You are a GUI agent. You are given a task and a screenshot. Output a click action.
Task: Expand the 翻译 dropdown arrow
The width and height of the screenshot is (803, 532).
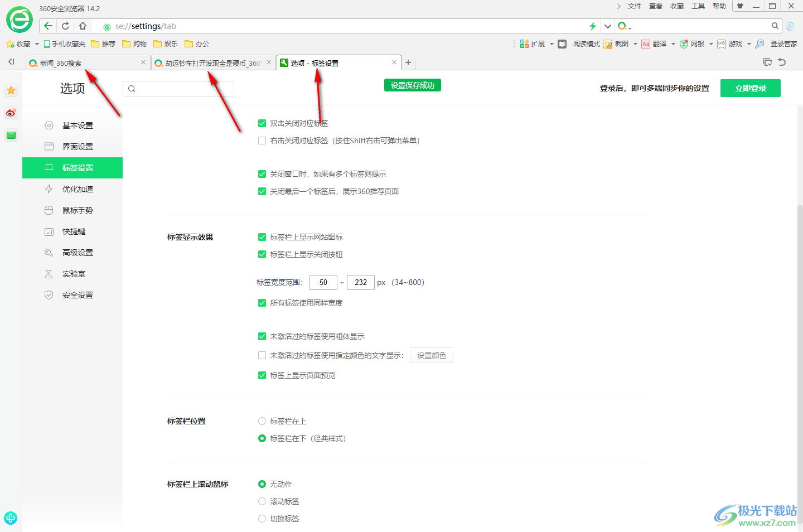(x=673, y=43)
